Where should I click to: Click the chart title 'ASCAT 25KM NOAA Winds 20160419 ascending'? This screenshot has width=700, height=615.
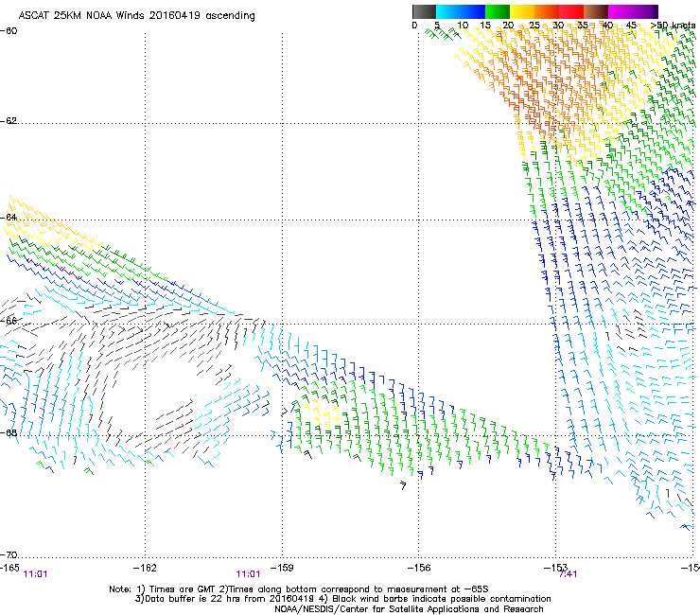point(136,16)
